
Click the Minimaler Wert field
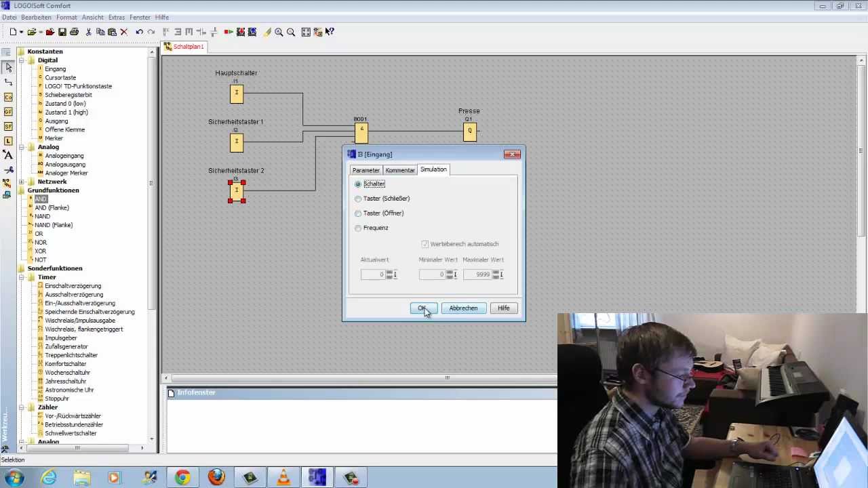(x=431, y=274)
